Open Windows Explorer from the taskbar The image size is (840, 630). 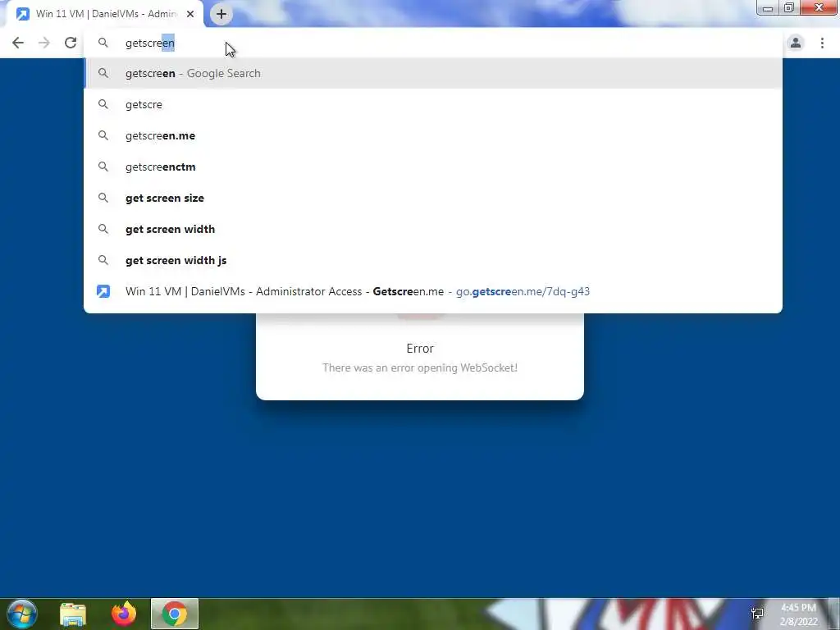tap(73, 614)
